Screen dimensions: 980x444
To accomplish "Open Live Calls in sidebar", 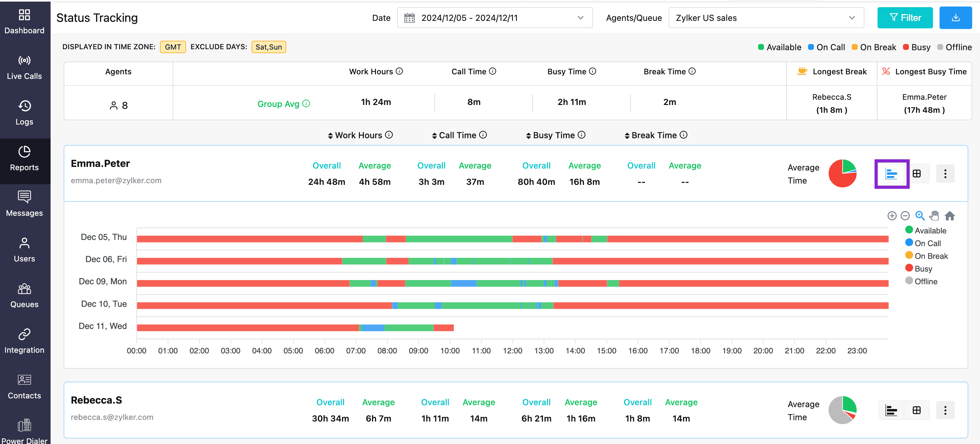I will coord(24,68).
